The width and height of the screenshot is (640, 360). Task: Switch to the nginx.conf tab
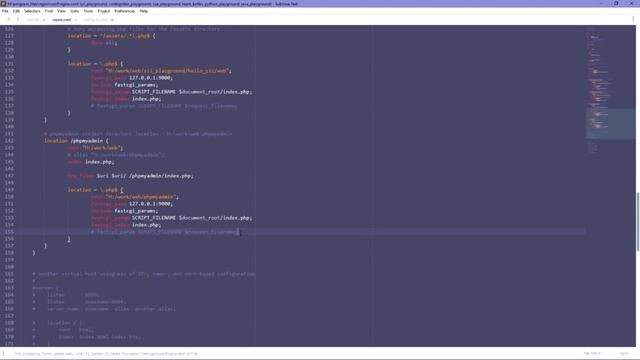(62, 20)
